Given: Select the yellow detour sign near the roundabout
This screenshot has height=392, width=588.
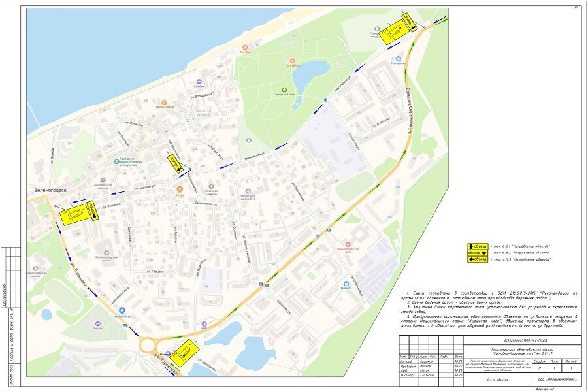Looking at the screenshot, I should pyautogui.click(x=185, y=352).
